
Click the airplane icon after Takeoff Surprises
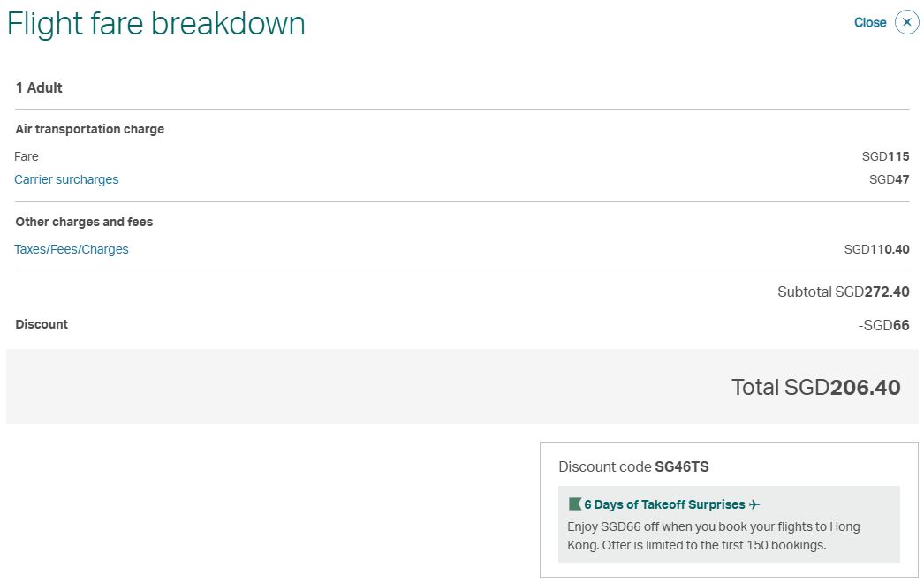tap(754, 504)
